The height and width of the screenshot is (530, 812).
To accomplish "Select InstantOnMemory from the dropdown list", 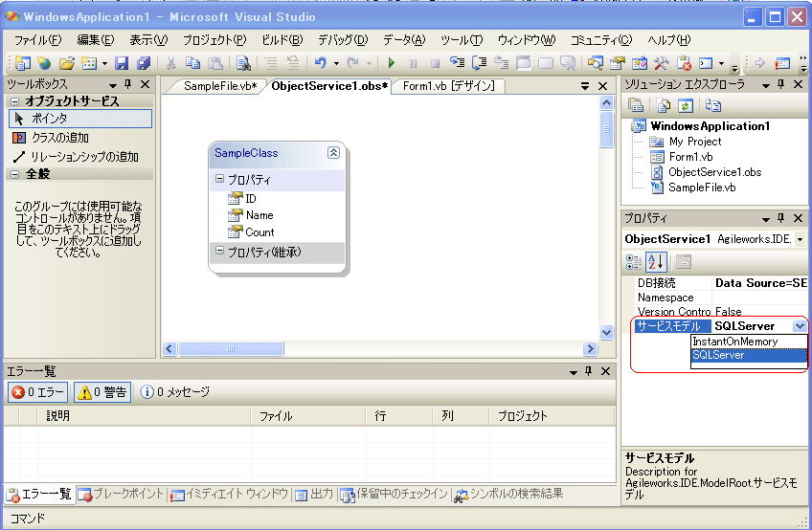I will [x=748, y=342].
